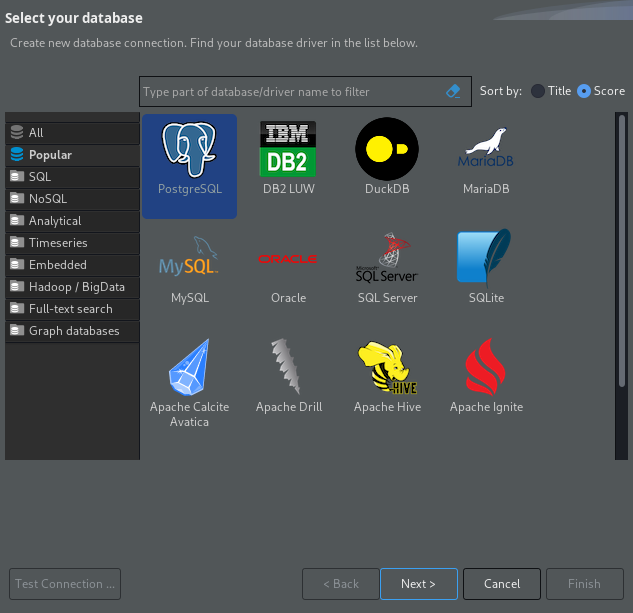Choose Apache Calcite Avatica driver
This screenshot has height=613, width=633.
tap(189, 383)
